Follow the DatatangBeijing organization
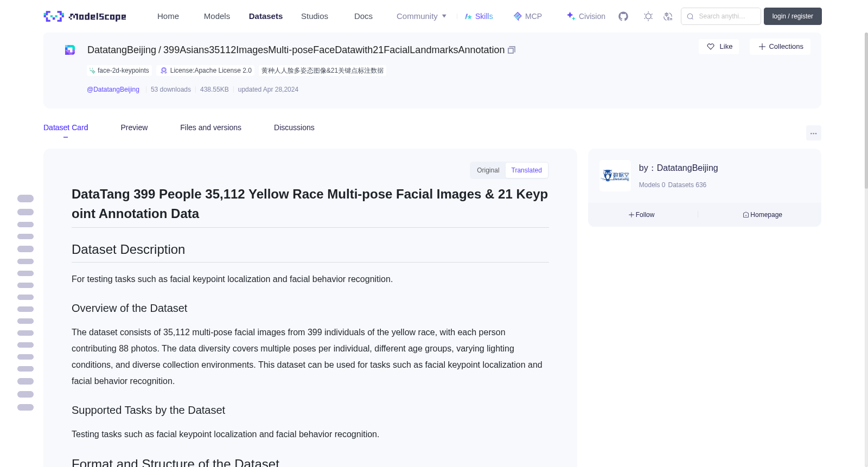This screenshot has width=868, height=467. click(642, 215)
